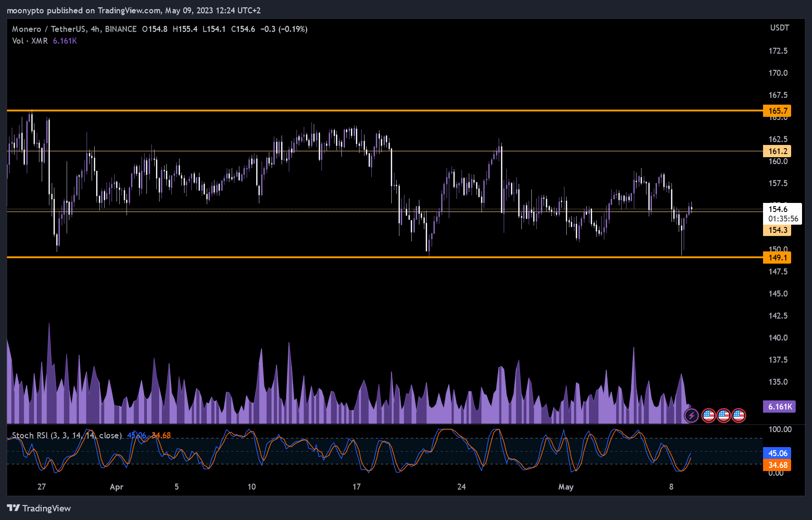Click the 135.0 price axis label
Image resolution: width=812 pixels, height=520 pixels.
click(778, 382)
